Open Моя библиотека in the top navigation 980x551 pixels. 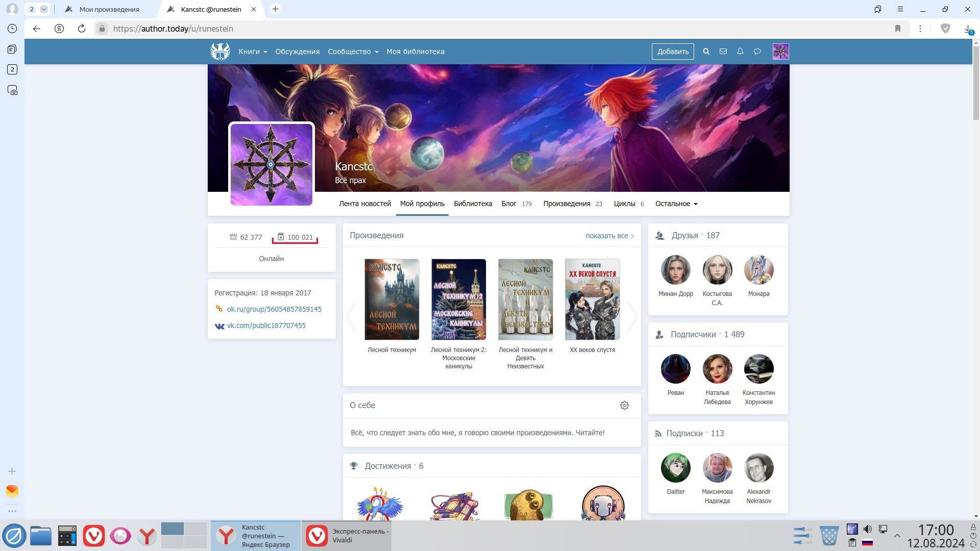click(415, 52)
